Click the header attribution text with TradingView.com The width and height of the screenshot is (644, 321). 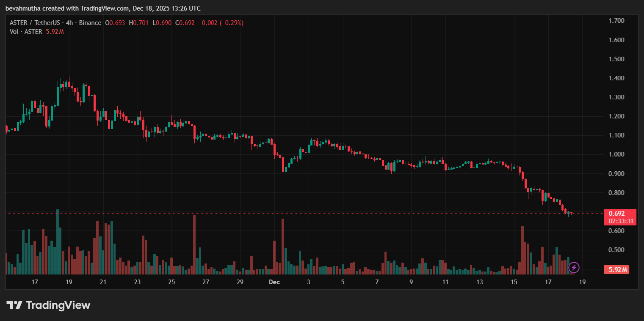coord(103,8)
